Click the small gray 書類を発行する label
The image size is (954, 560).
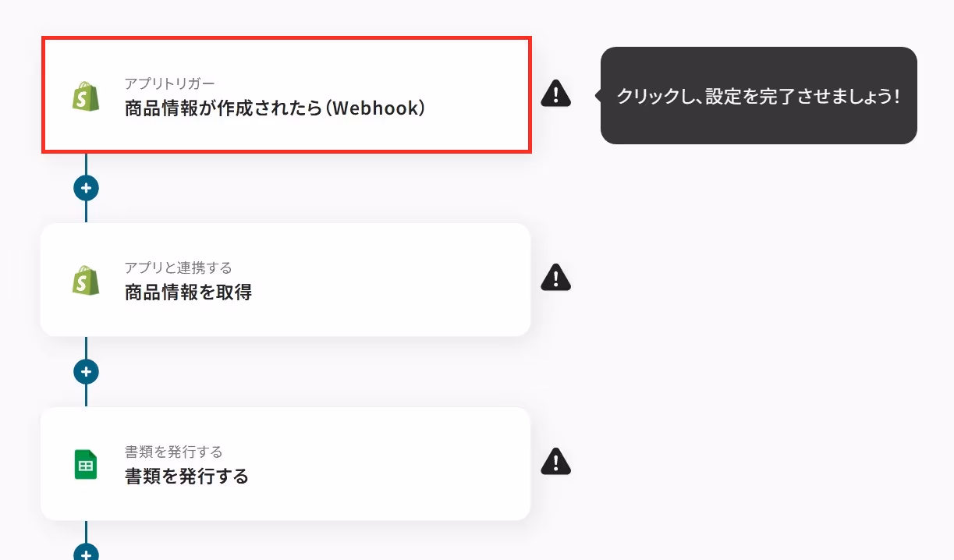click(173, 452)
